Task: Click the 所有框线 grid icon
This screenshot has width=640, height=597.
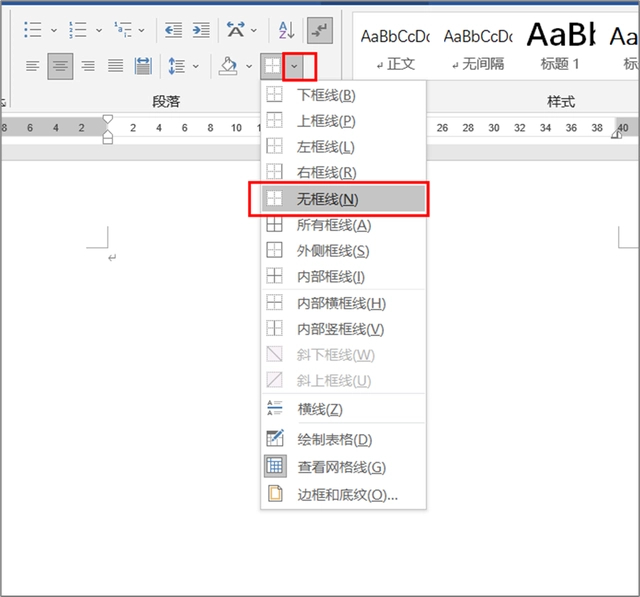Action: pos(274,224)
